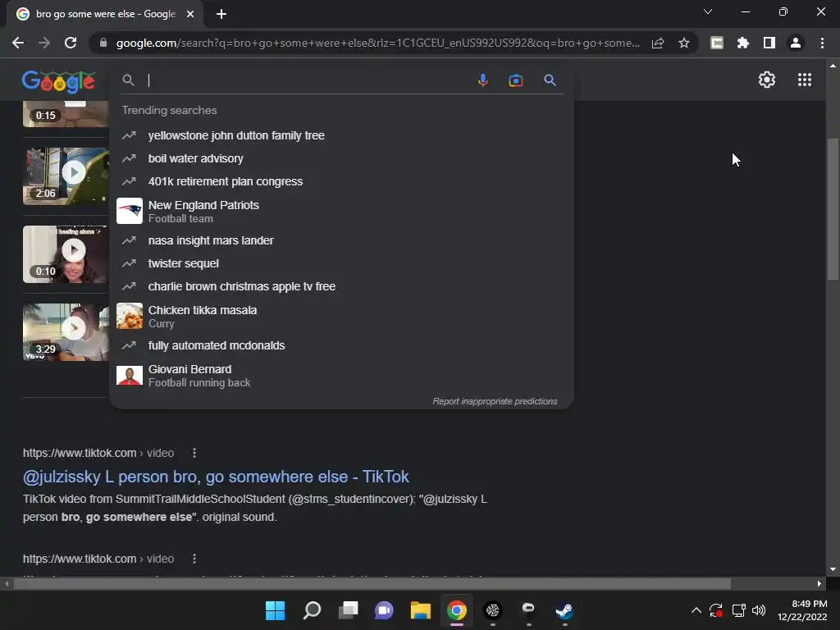Click the tab search chevron in title bar
This screenshot has width=840, height=630.
coord(708,11)
